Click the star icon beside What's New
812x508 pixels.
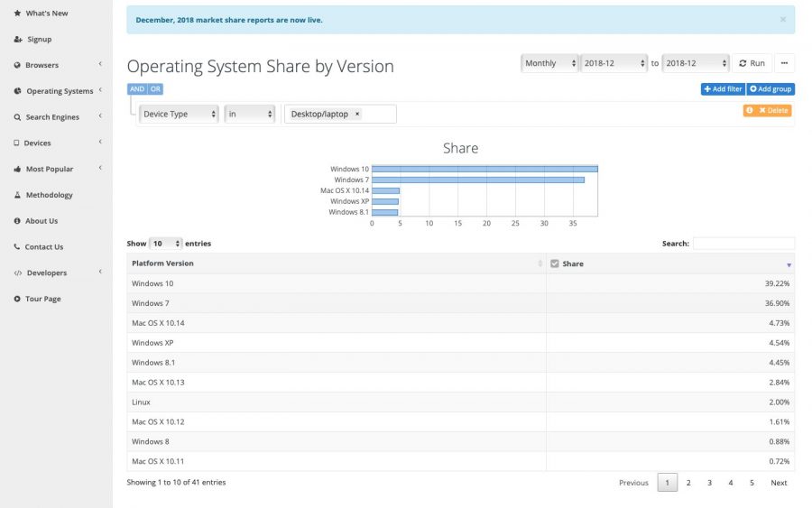tap(17, 13)
